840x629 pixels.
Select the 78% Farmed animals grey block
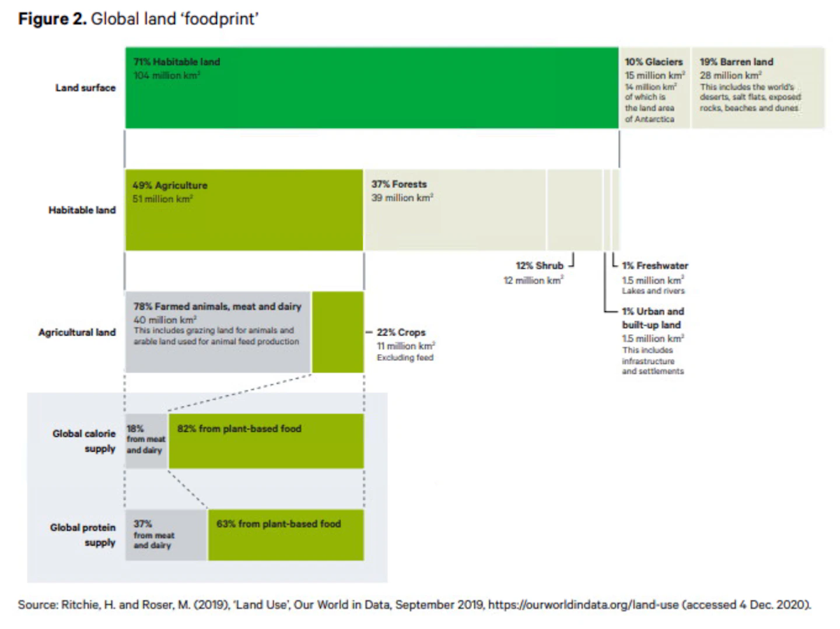(218, 332)
